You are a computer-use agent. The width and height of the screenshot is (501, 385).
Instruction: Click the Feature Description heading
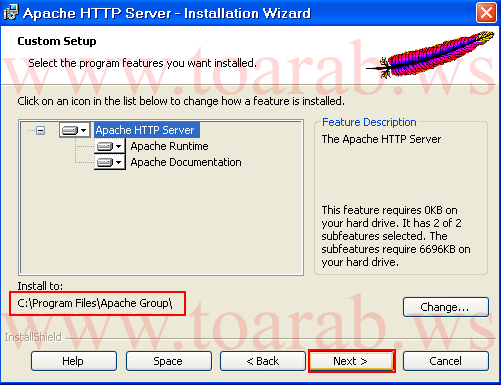(369, 122)
